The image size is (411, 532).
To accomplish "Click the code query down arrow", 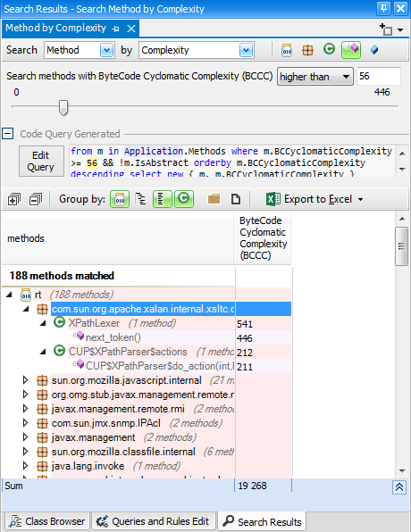I will pos(402,169).
